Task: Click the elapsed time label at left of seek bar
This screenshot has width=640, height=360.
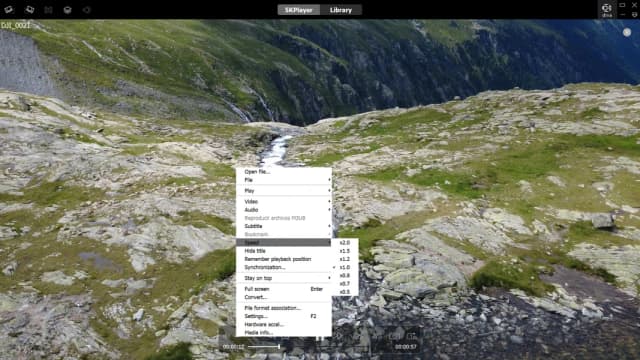Action: click(233, 347)
